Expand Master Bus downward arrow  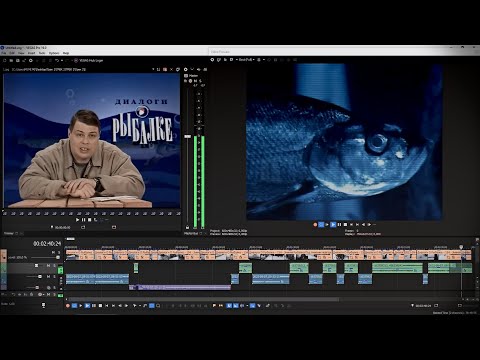[192, 69]
